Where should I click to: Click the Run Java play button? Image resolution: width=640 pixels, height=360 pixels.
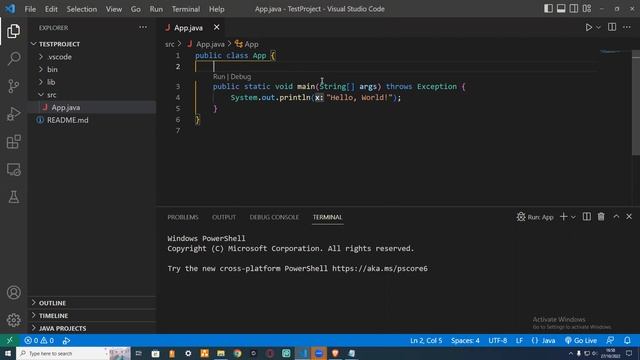(x=589, y=27)
